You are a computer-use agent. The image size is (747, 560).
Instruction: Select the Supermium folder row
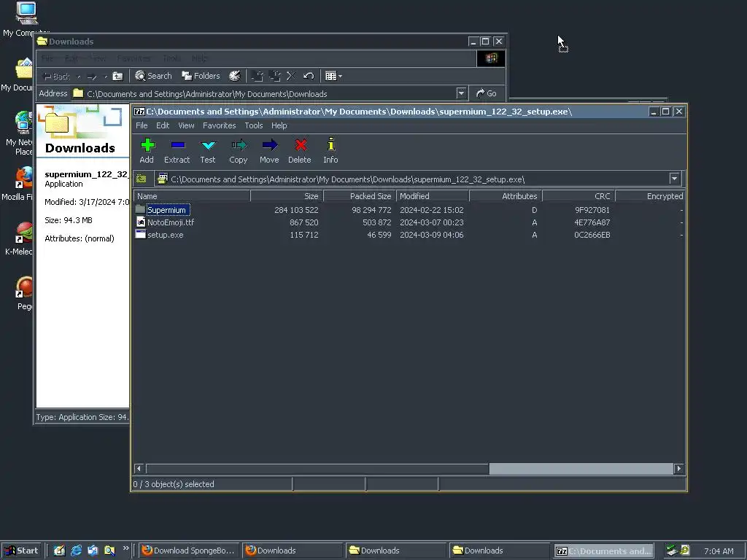(409, 210)
